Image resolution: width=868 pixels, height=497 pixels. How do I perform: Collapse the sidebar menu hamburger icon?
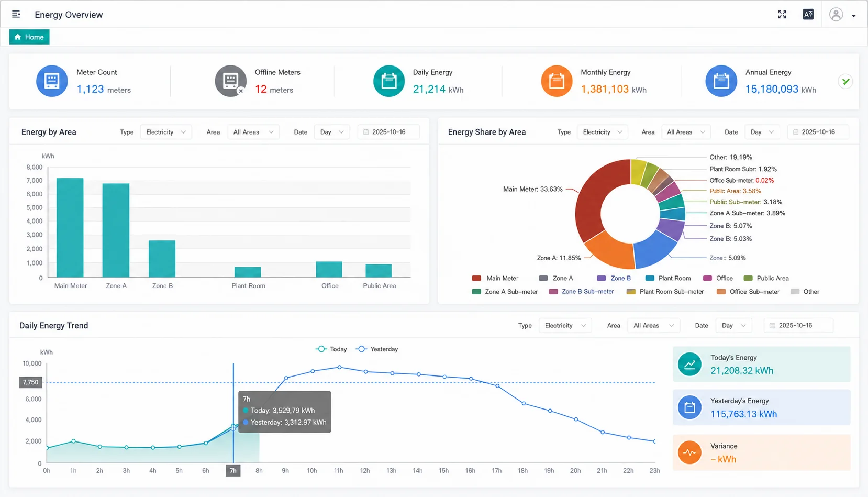tap(16, 14)
